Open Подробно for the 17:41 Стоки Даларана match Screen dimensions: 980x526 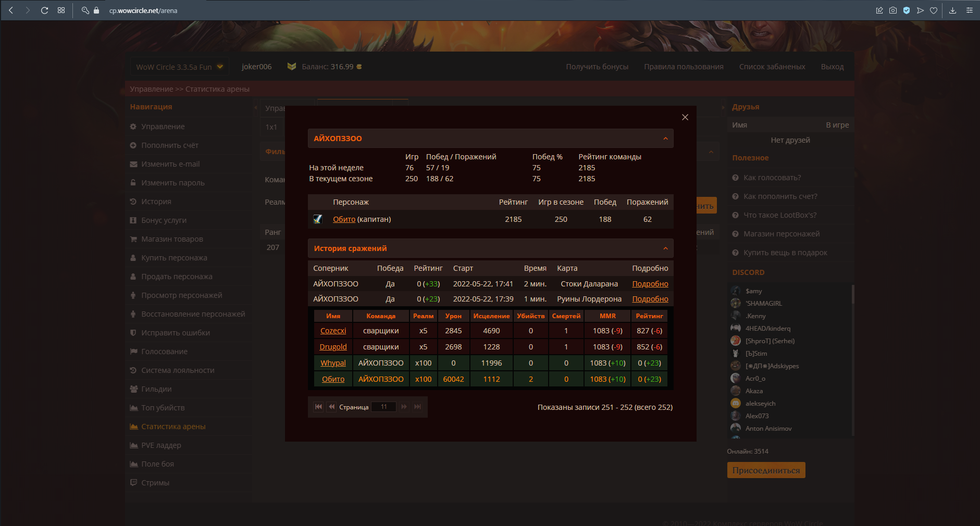(x=650, y=284)
